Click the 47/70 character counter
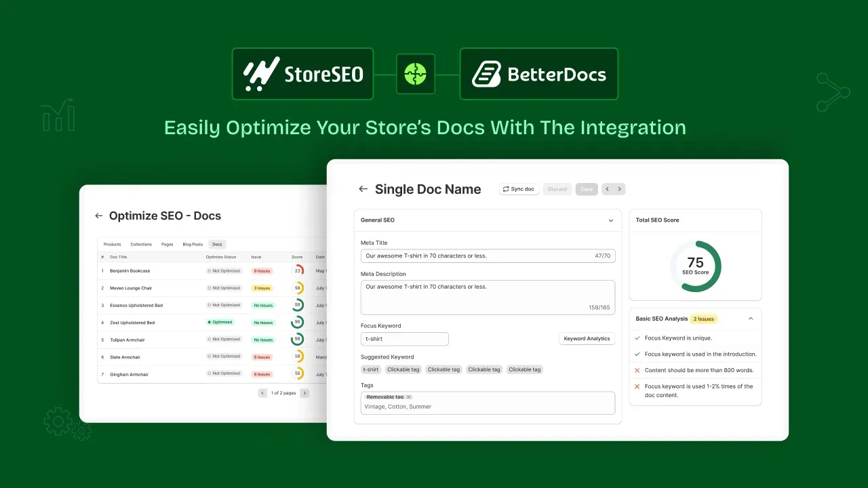Screen dimensions: 868x488 click(x=603, y=256)
